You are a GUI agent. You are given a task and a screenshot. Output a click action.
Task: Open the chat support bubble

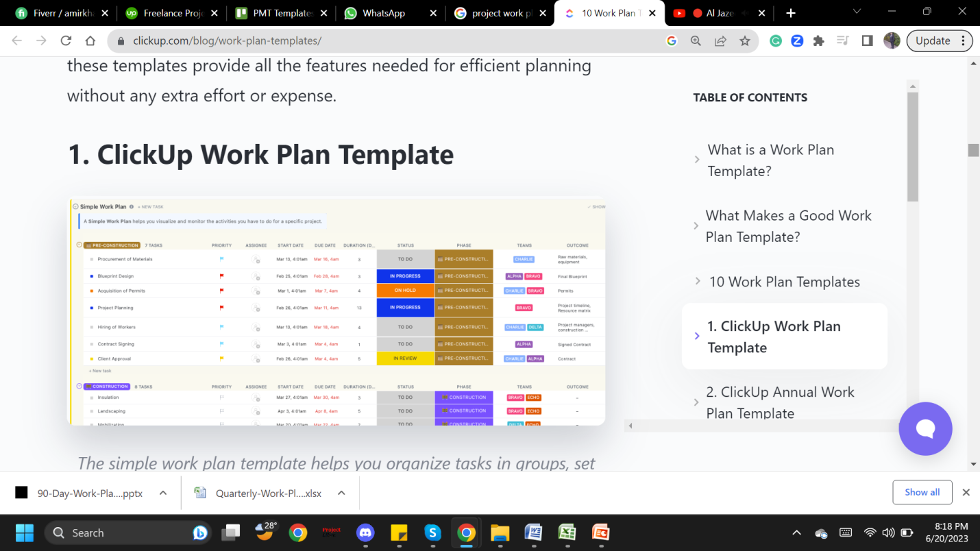pyautogui.click(x=925, y=428)
